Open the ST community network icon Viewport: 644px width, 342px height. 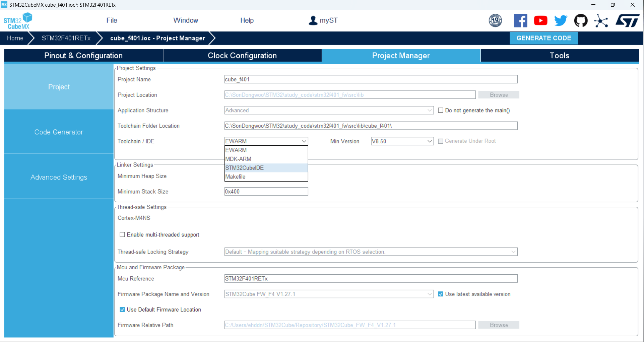(x=601, y=21)
